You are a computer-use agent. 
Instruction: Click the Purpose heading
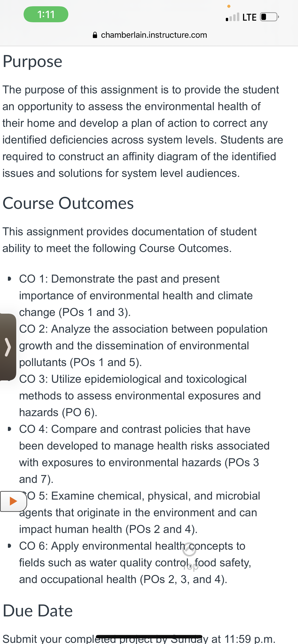(x=32, y=61)
